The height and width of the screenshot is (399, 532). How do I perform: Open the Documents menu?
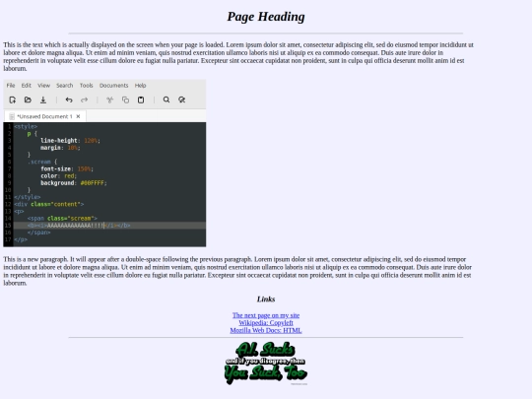point(113,86)
